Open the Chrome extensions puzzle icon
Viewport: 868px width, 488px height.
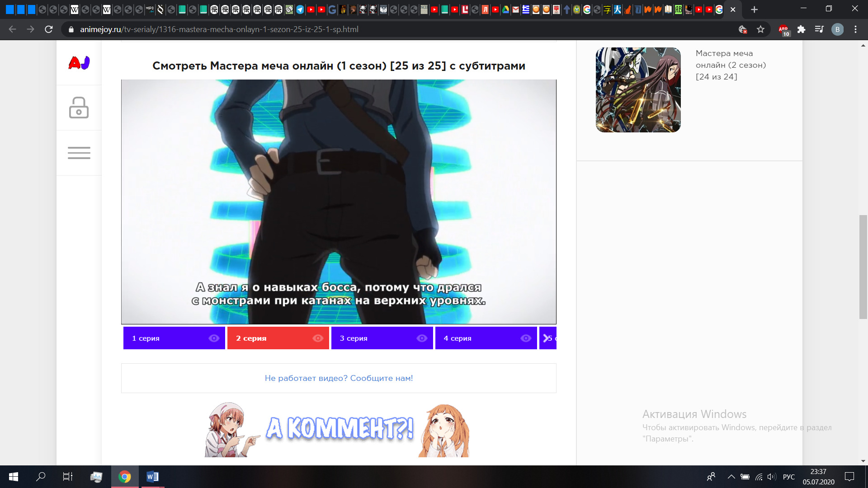[x=801, y=29]
